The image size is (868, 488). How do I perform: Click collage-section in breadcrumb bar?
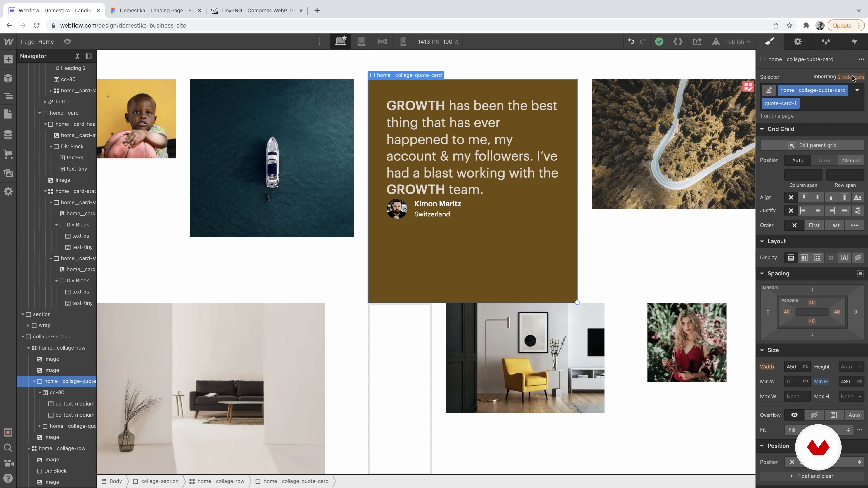pyautogui.click(x=156, y=481)
